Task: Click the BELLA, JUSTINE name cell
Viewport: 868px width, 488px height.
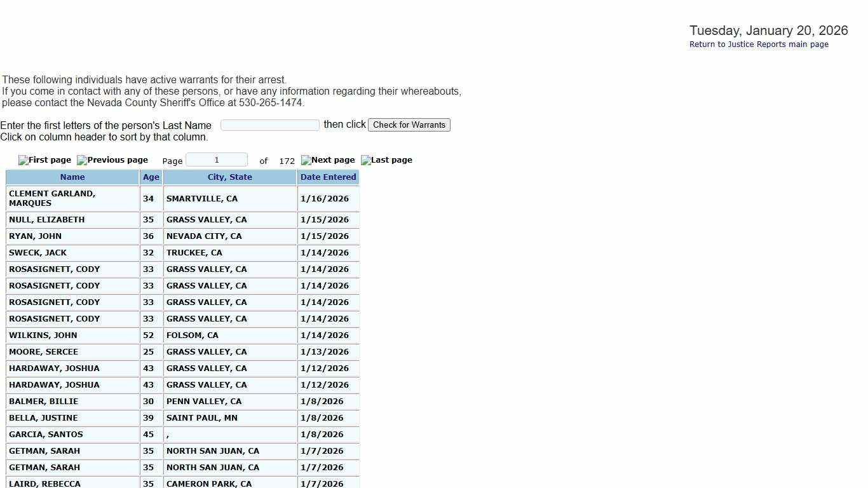Action: pos(43,418)
